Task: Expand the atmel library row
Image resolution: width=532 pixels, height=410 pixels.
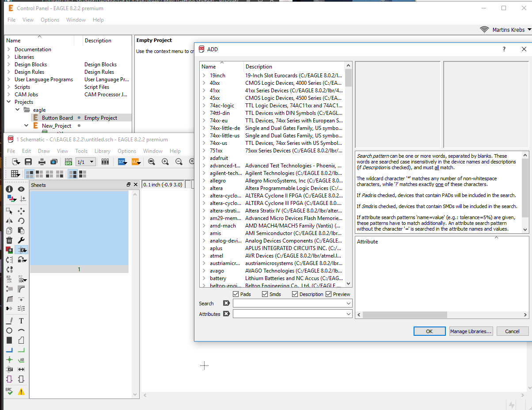Action: 204,256
